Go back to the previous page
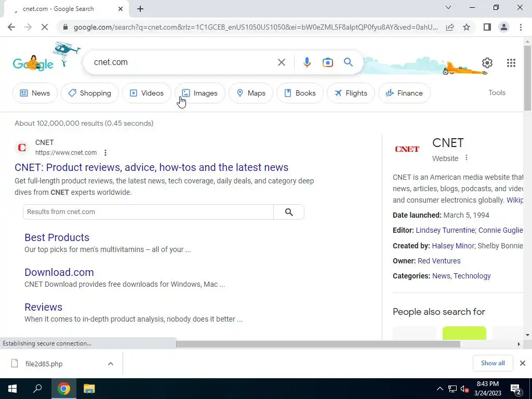The height and width of the screenshot is (399, 532). tap(11, 27)
